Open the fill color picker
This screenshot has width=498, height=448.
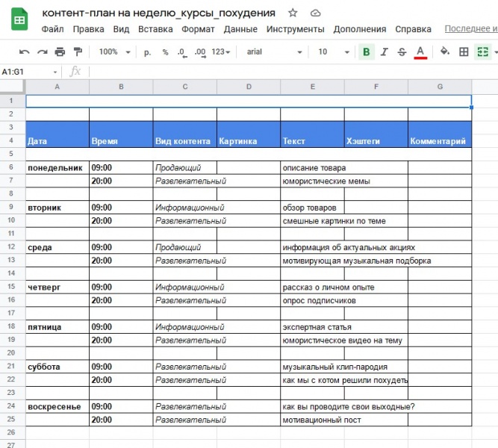click(x=444, y=52)
